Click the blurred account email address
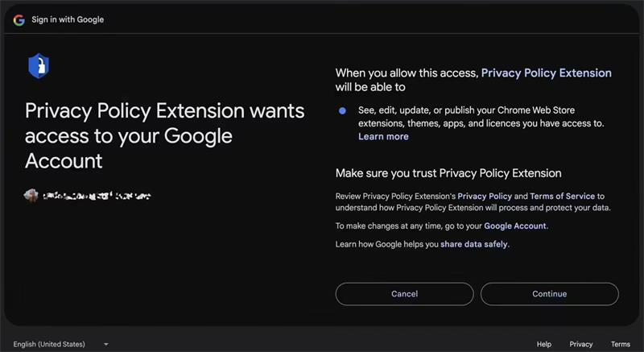Viewport: 644px width, 352px height. [x=97, y=196]
